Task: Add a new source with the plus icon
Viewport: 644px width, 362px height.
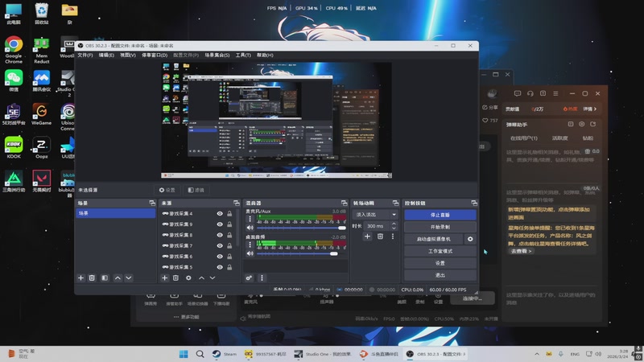Action: (x=165, y=278)
